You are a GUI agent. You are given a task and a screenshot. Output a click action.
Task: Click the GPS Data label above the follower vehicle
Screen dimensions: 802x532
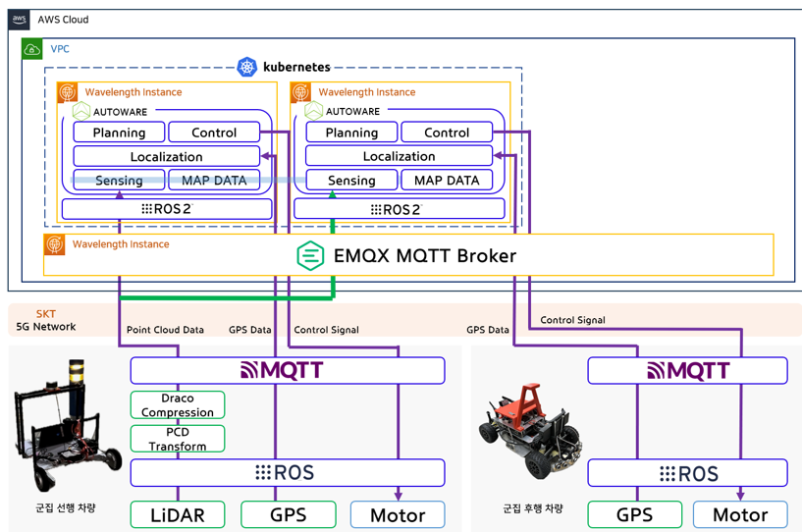point(488,330)
